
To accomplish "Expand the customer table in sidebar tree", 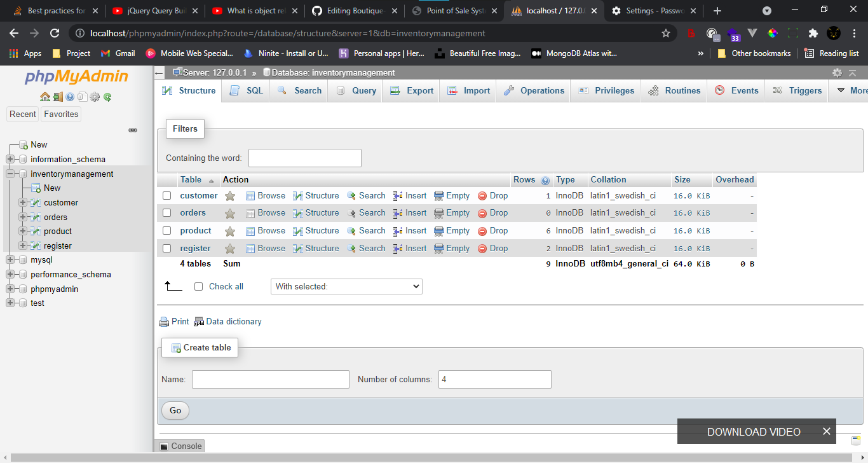I will click(x=24, y=202).
